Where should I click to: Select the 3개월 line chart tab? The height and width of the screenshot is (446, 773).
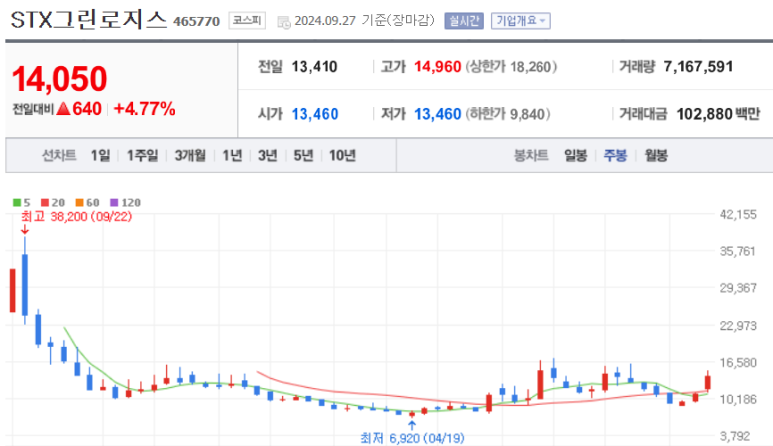click(190, 156)
